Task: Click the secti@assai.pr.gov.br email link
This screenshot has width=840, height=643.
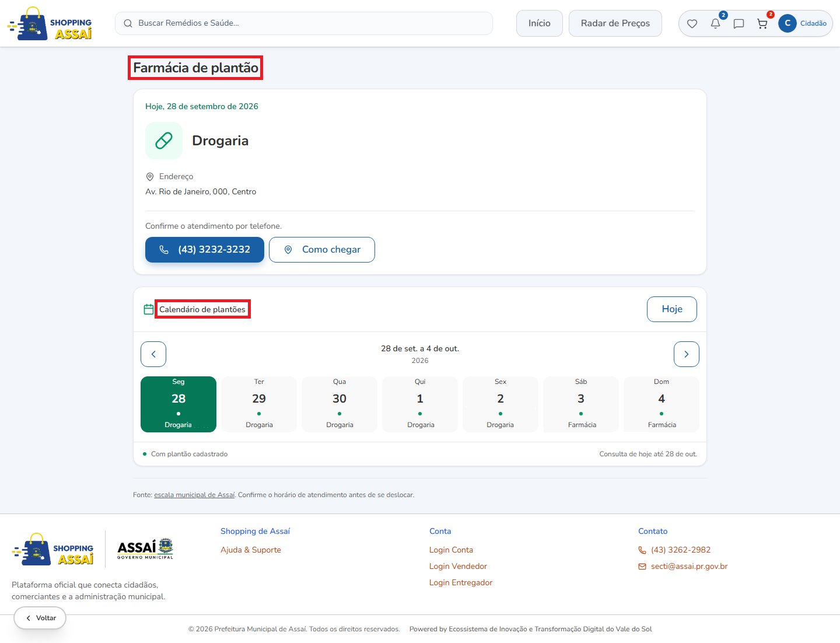Action: tap(683, 566)
